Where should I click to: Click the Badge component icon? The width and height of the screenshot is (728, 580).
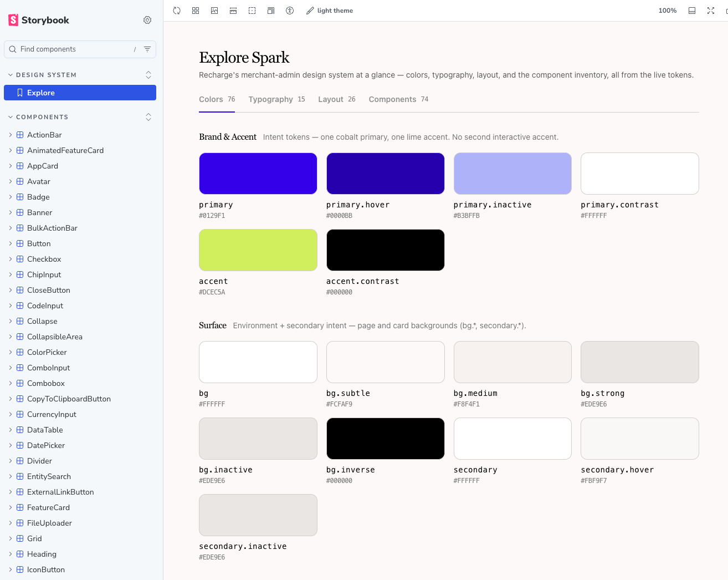(20, 197)
